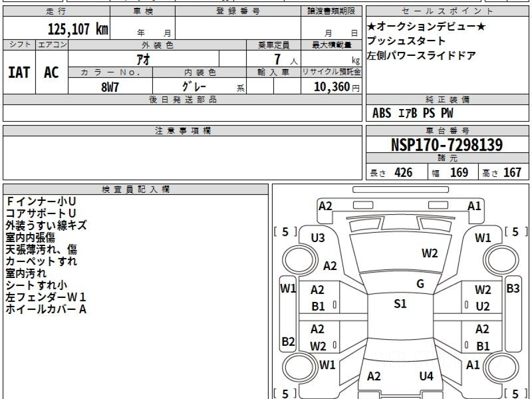Select the recycle deposit 10,360円
Viewport: 532px width, 399px height.
(x=337, y=86)
